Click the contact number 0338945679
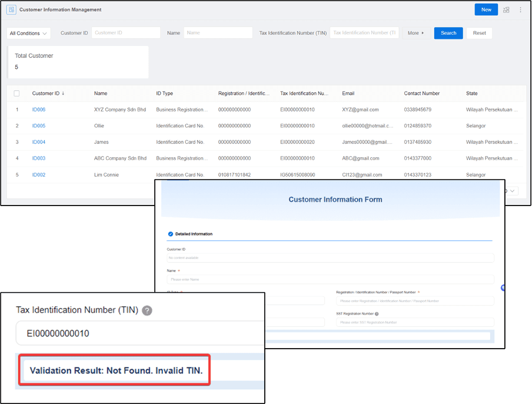This screenshot has height=404, width=532. click(x=418, y=110)
